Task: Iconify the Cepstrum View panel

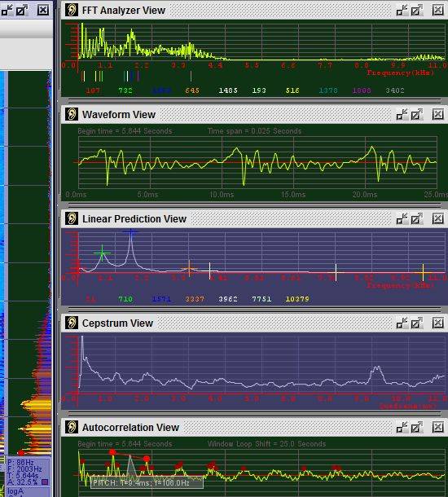Action: 402,323
